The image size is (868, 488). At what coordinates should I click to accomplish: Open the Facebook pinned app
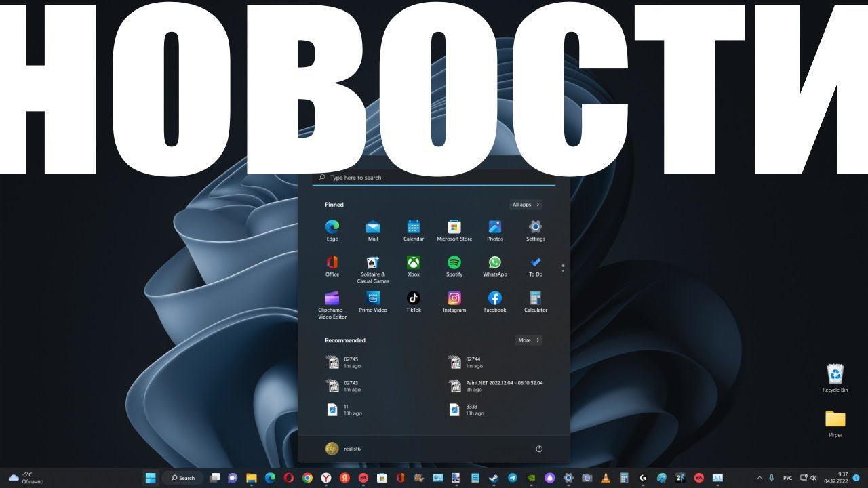pyautogui.click(x=495, y=302)
